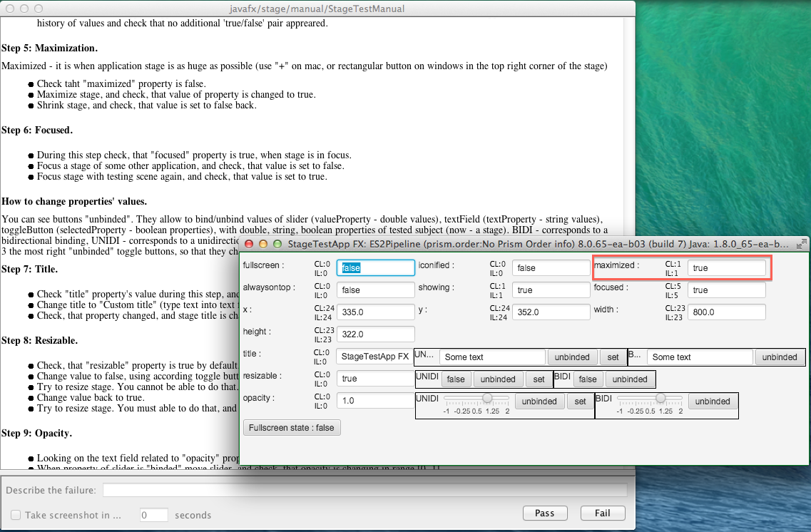Click the yellow minimize button of StageTestApp window
Image resolution: width=811 pixels, height=532 pixels.
(x=264, y=244)
